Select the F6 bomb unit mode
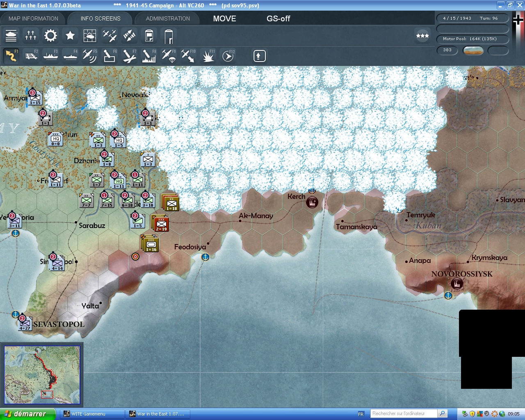 pos(110,55)
